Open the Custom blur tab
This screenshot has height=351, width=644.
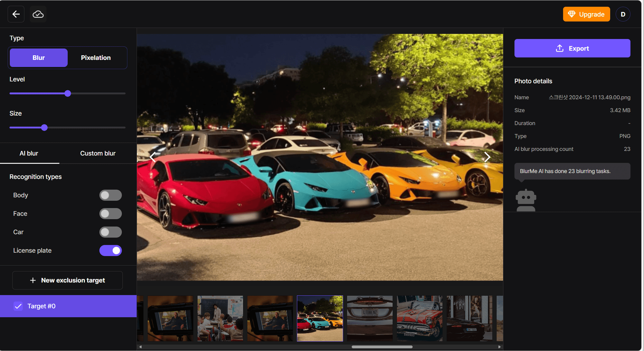[x=98, y=153]
